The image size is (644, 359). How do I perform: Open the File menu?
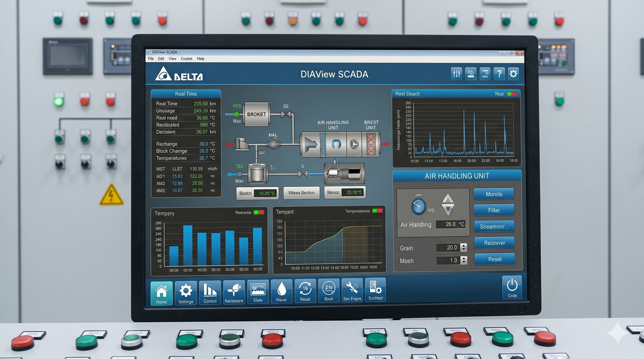(151, 59)
